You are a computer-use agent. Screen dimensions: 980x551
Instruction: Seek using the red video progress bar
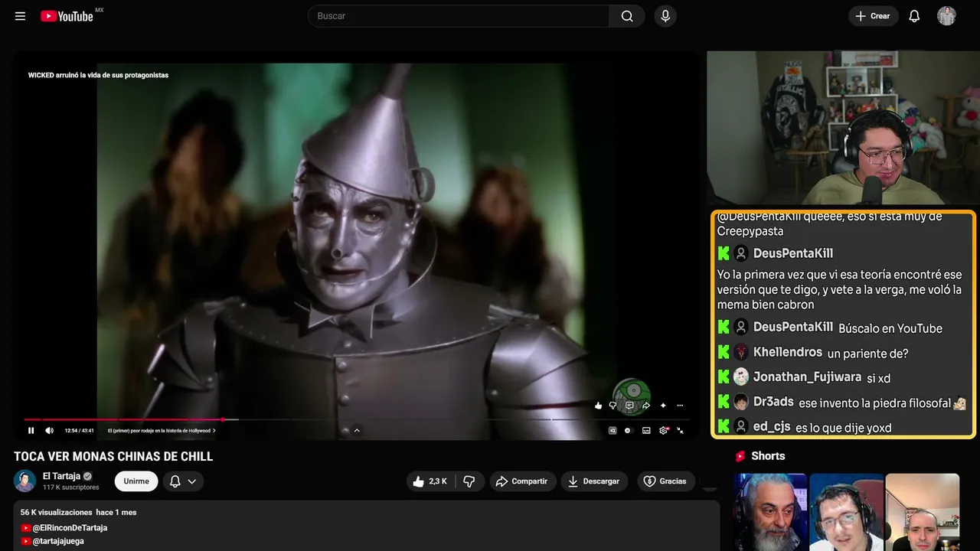click(x=123, y=419)
